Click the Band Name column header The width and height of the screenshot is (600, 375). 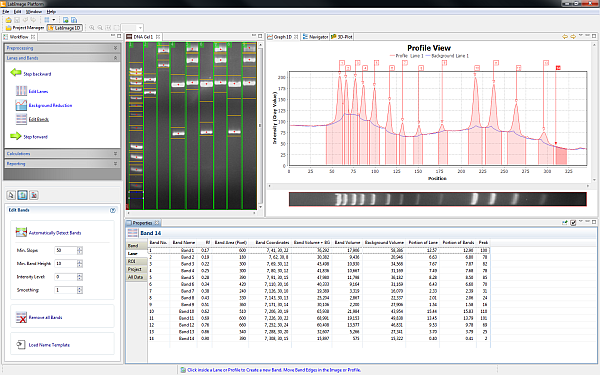[184, 242]
